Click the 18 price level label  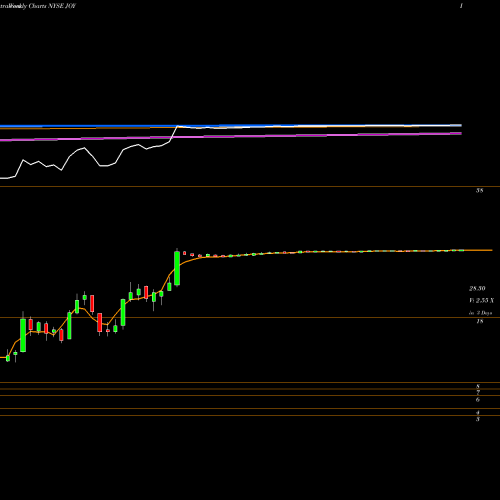click(x=480, y=321)
